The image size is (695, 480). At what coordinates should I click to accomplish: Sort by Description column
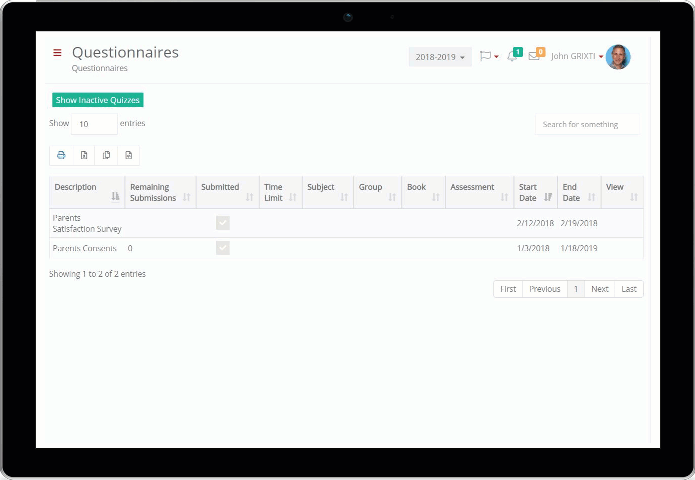coord(87,192)
